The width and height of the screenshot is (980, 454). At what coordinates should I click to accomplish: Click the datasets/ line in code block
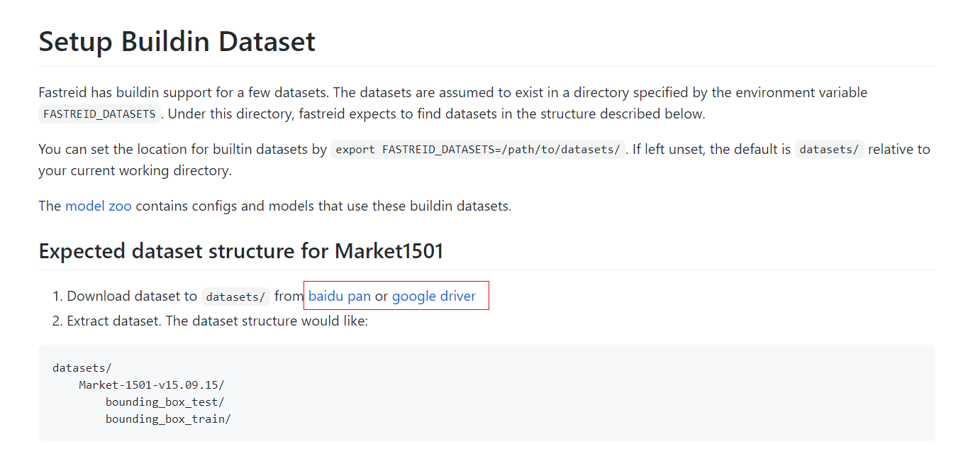click(82, 367)
